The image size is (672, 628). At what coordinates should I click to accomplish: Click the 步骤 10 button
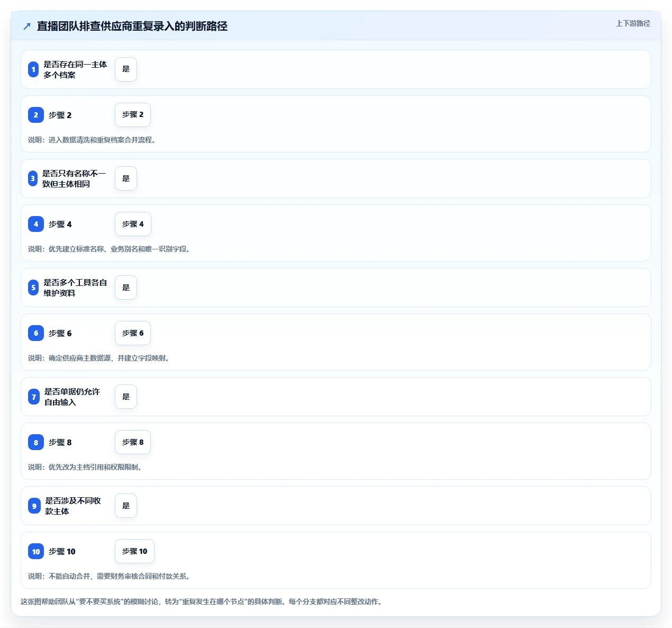click(134, 551)
